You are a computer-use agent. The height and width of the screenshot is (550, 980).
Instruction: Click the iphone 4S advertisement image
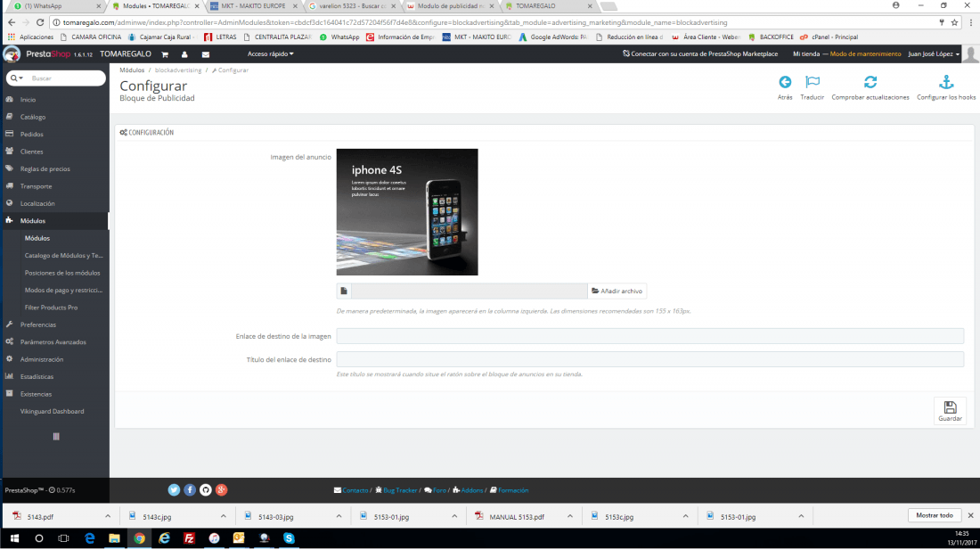(407, 212)
